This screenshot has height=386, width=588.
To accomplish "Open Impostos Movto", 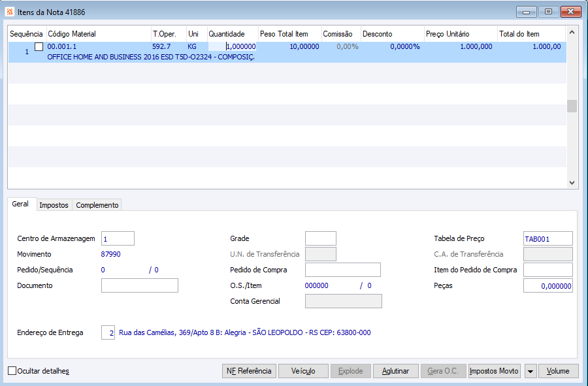I will pos(495,371).
